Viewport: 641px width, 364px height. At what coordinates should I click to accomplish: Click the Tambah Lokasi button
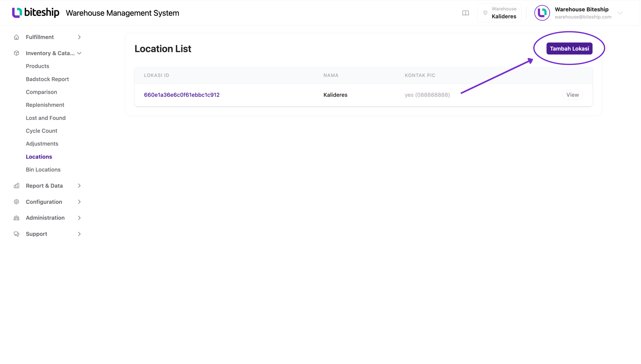click(569, 48)
